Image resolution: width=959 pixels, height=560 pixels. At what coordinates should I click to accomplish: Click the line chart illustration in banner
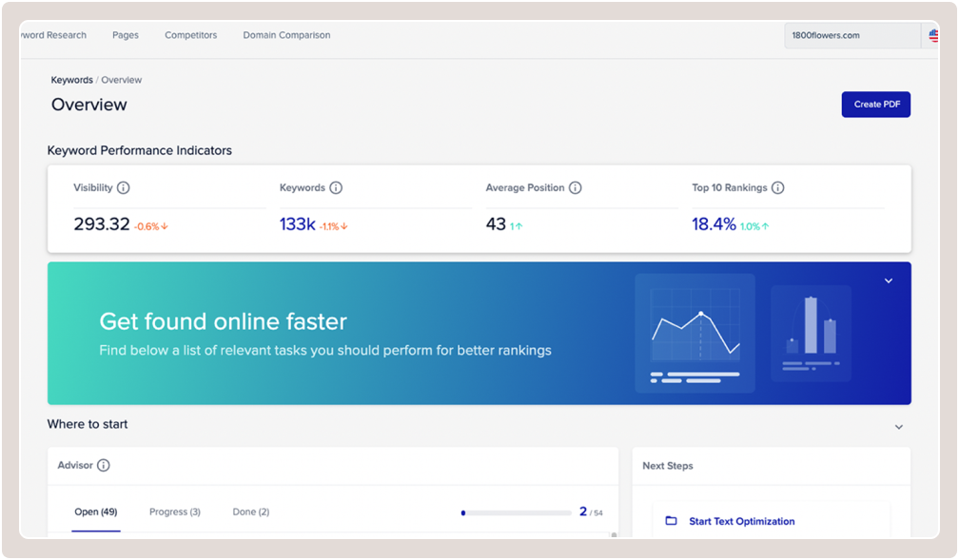tap(695, 333)
